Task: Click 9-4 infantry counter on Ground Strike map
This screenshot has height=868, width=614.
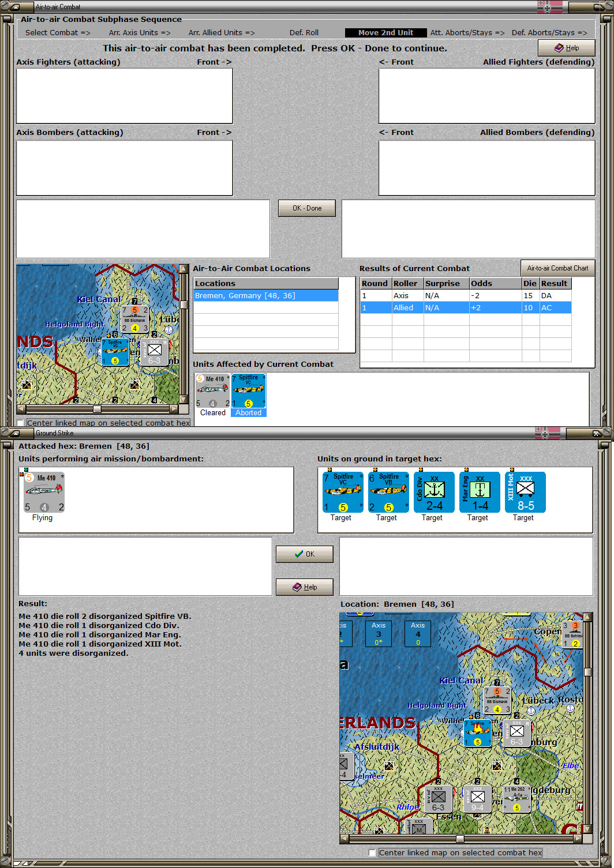Action: [478, 799]
